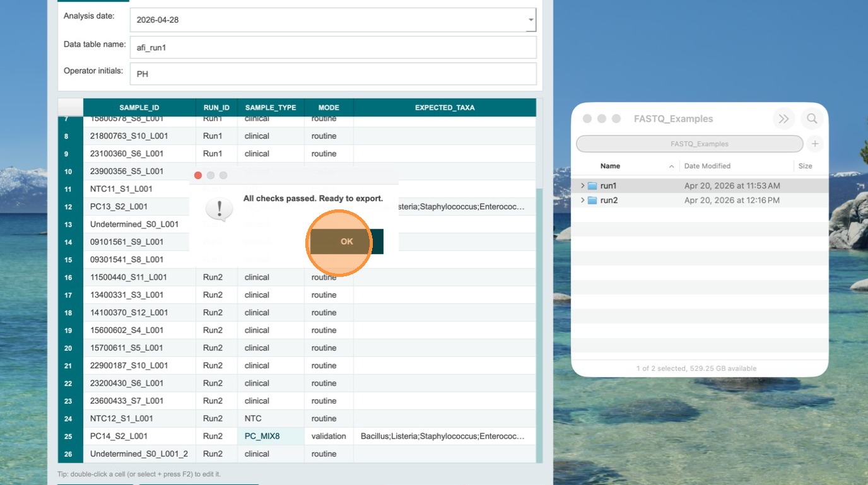Close the alert dialog with red button
The image size is (868, 485).
click(198, 175)
